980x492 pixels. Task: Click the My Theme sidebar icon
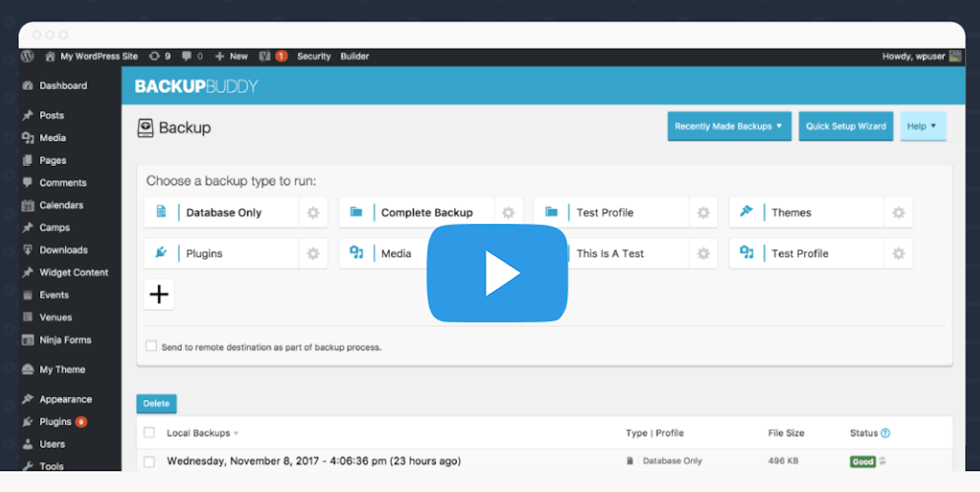[28, 370]
